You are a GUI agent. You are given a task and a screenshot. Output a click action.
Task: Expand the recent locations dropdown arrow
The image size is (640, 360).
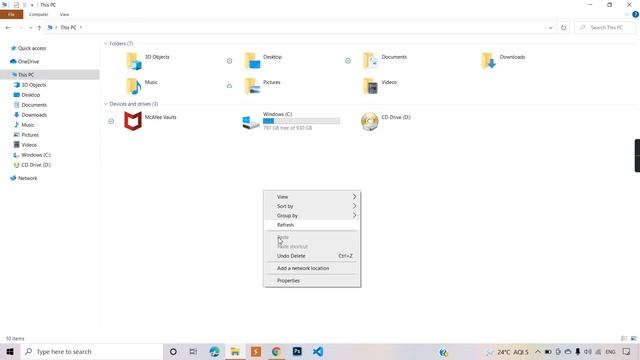pyautogui.click(x=31, y=27)
